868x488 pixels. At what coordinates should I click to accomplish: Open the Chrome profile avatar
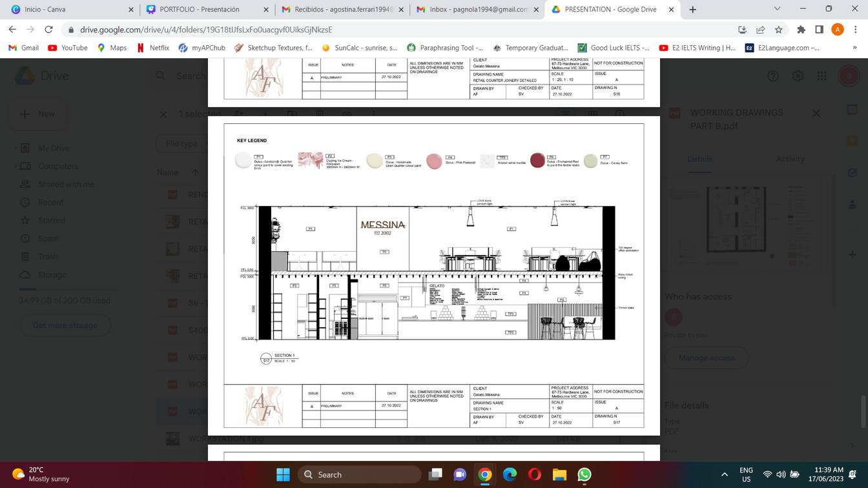(x=838, y=30)
